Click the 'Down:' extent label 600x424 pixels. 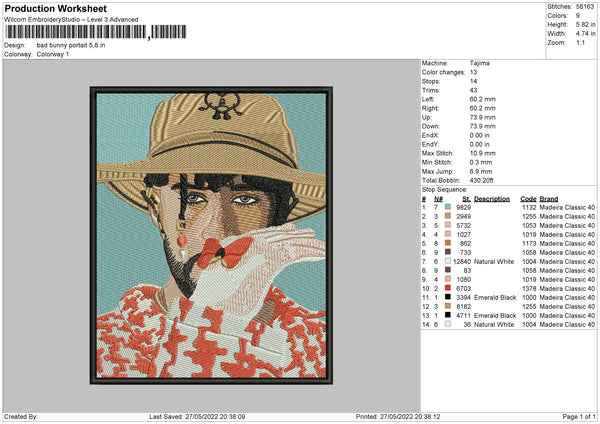[x=430, y=126]
